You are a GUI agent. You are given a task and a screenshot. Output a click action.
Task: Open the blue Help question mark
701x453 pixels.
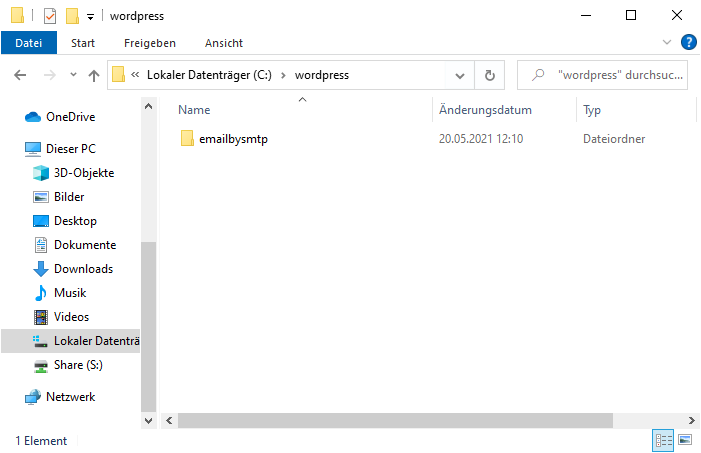click(x=688, y=42)
